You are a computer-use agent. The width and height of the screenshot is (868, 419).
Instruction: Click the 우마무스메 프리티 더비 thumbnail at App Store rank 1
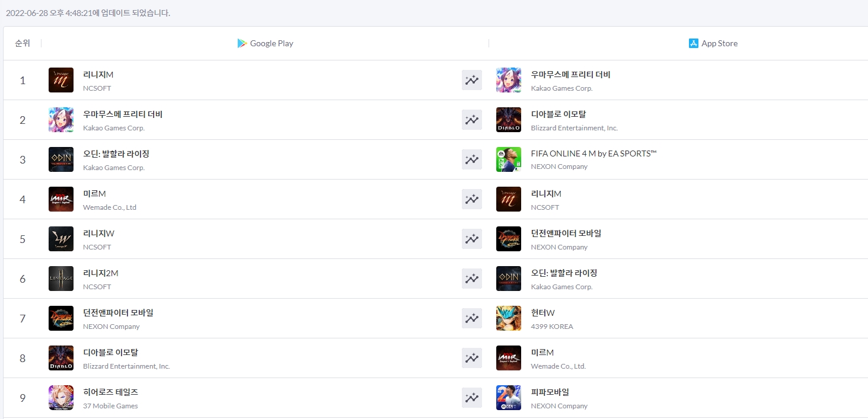point(508,79)
